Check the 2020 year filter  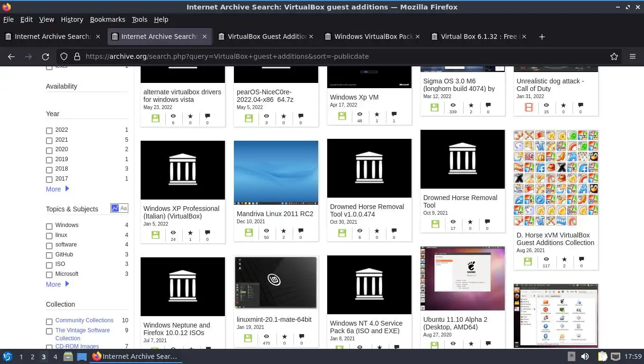[x=49, y=150]
